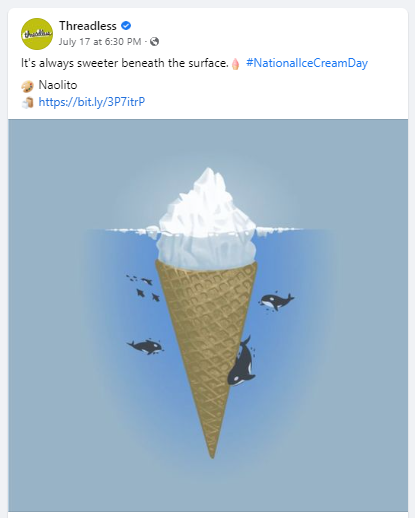This screenshot has height=518, width=415.
Task: Click the waterline ice floes left of iceberg
Action: (132, 230)
